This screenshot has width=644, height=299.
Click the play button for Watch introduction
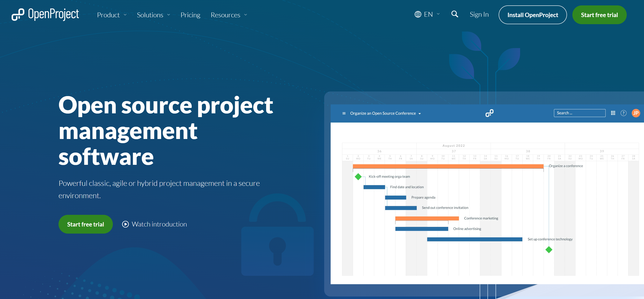coord(126,224)
